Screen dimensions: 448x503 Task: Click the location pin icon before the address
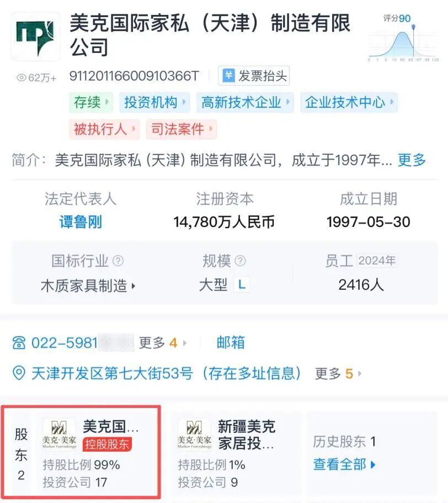19,374
